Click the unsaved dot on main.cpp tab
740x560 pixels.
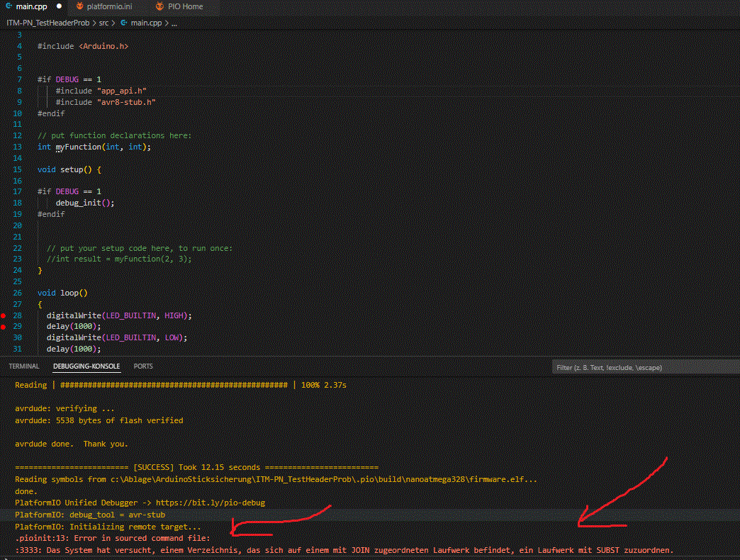point(59,6)
